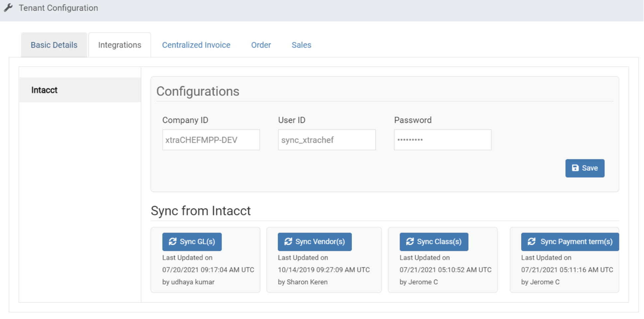Click the Sync GL(s) button text

click(197, 242)
